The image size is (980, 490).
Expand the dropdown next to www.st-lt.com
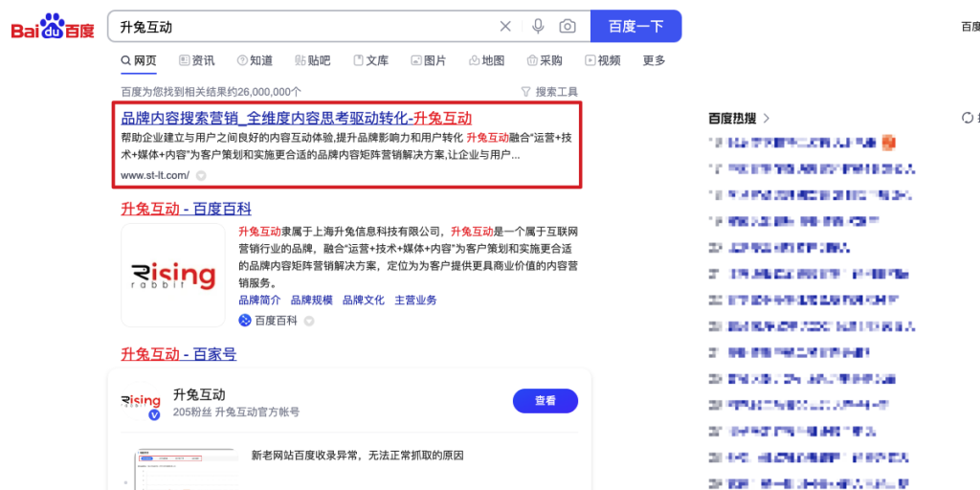[201, 176]
